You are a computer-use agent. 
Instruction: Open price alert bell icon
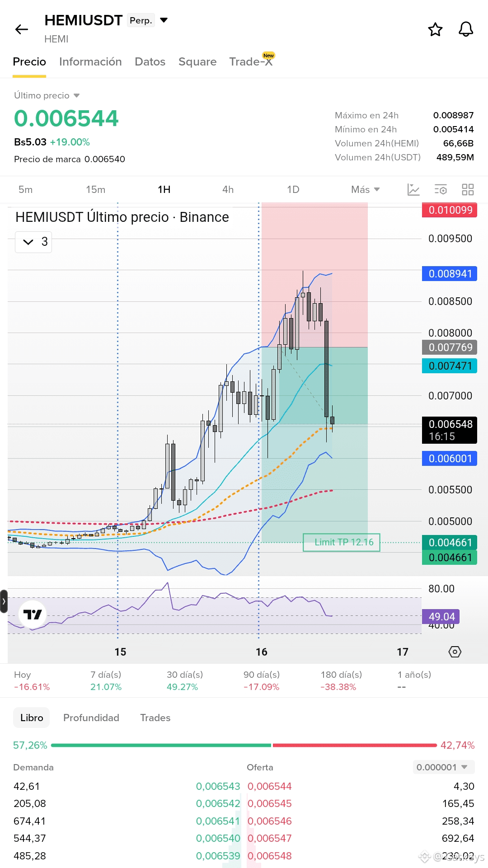(466, 29)
